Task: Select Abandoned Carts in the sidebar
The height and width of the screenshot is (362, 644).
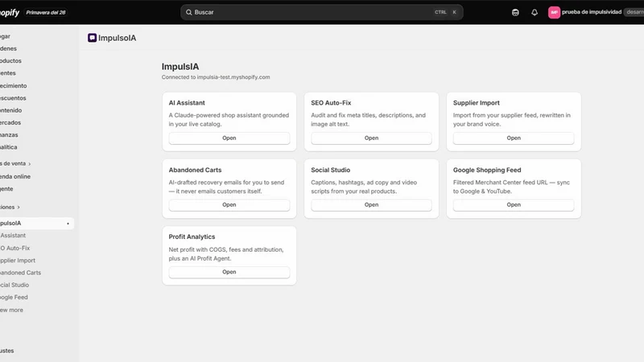Action: point(21,273)
